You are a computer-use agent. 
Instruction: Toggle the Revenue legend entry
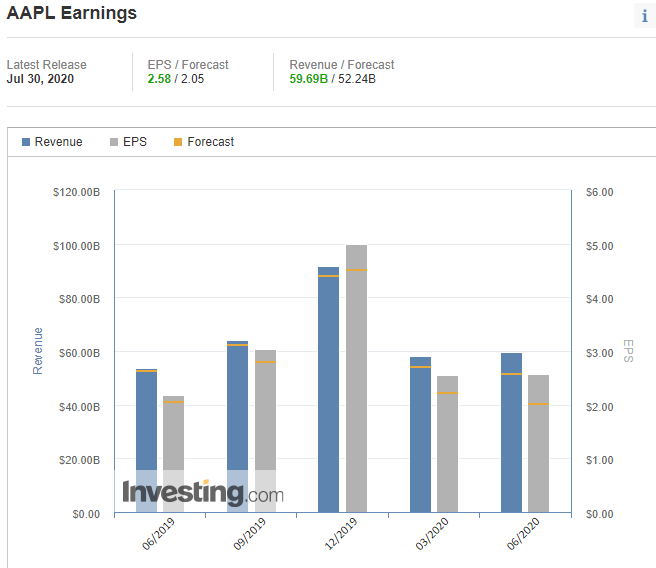pos(52,142)
